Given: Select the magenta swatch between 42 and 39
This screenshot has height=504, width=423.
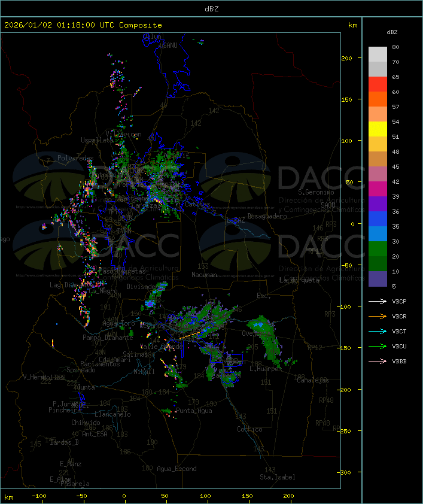Looking at the screenshot, I should point(378,189).
